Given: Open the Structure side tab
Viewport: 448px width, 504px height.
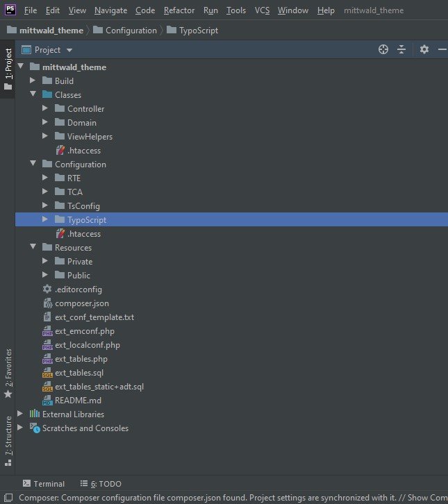Looking at the screenshot, I should [8, 441].
